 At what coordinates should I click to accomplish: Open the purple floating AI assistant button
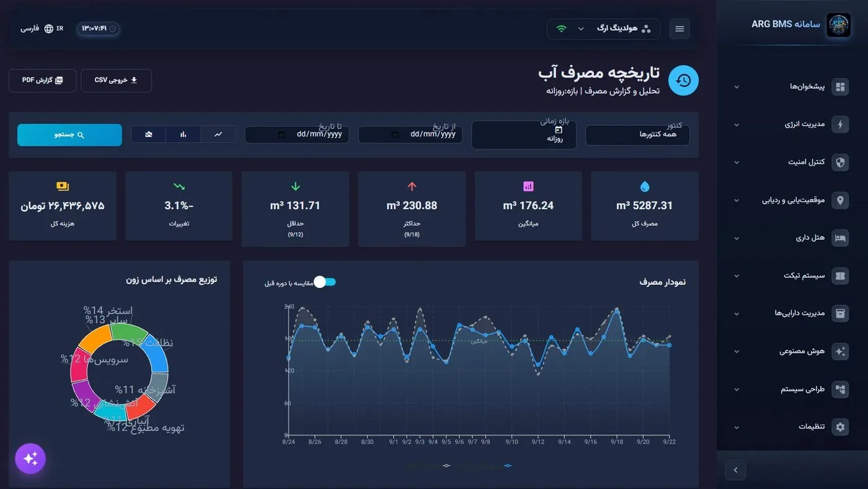30,459
